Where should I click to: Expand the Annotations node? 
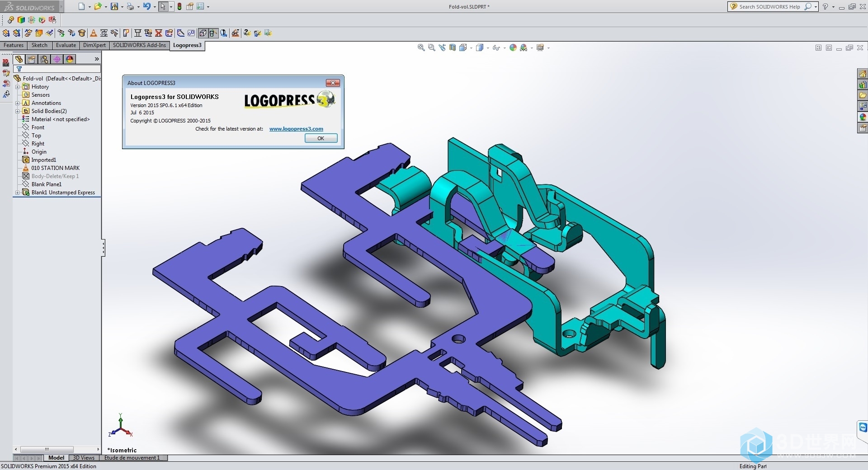click(x=18, y=103)
